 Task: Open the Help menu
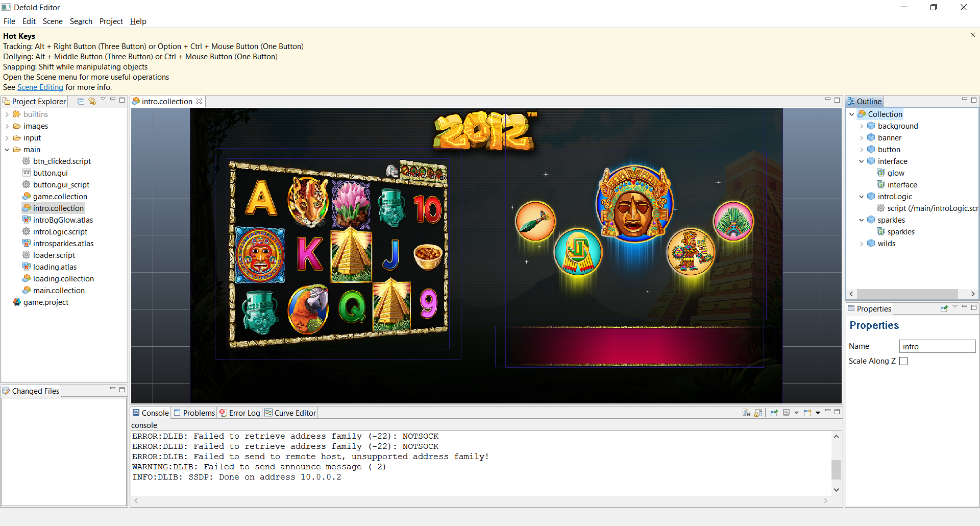(138, 21)
